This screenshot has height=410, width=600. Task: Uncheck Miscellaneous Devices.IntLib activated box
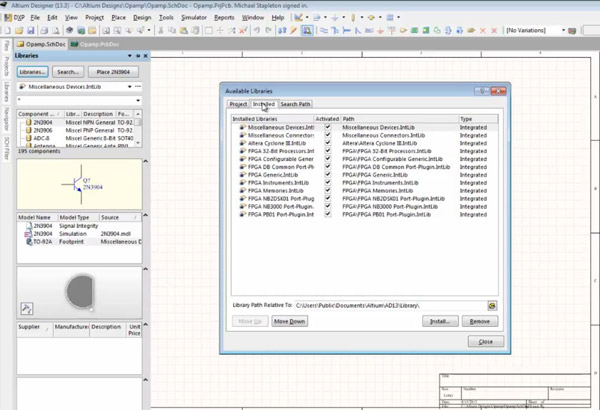328,127
